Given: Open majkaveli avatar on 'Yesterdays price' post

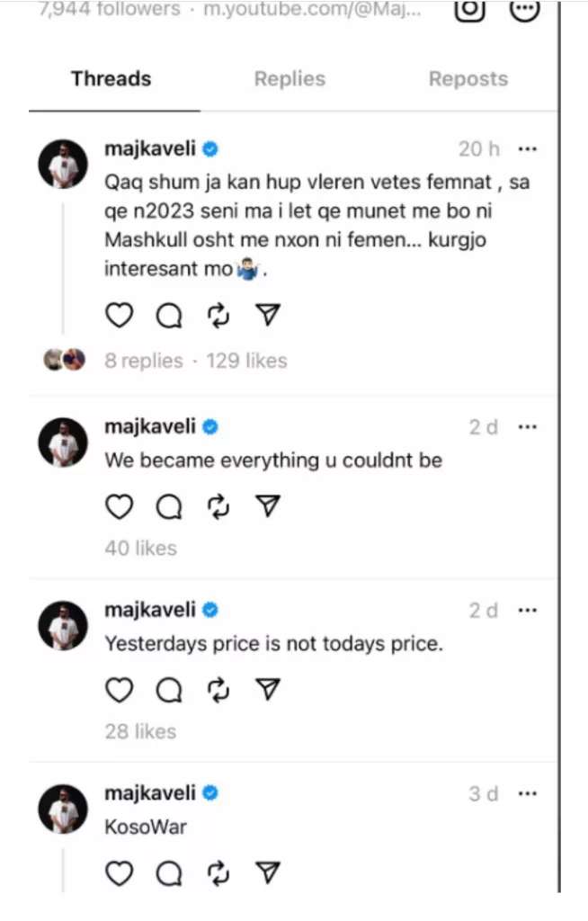Looking at the screenshot, I should 63,626.
